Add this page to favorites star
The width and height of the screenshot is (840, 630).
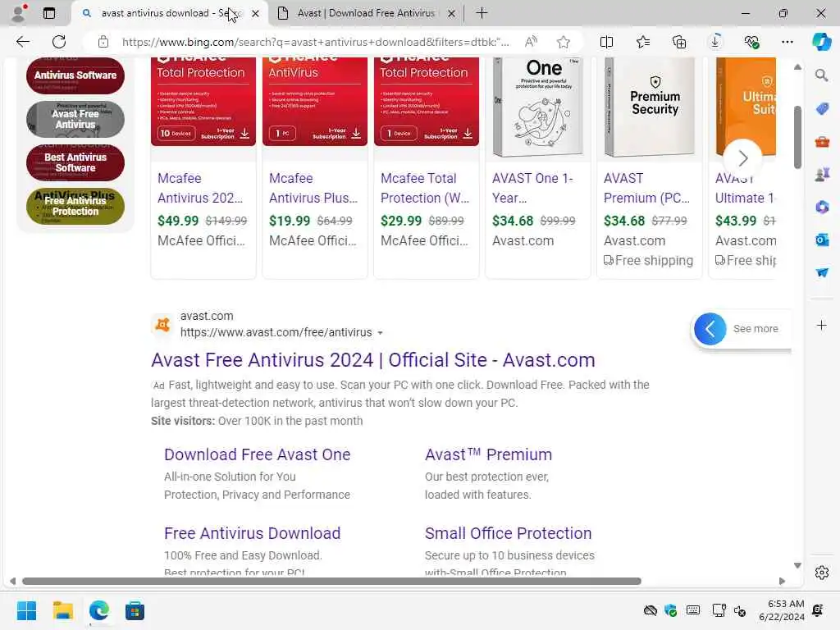(563, 42)
